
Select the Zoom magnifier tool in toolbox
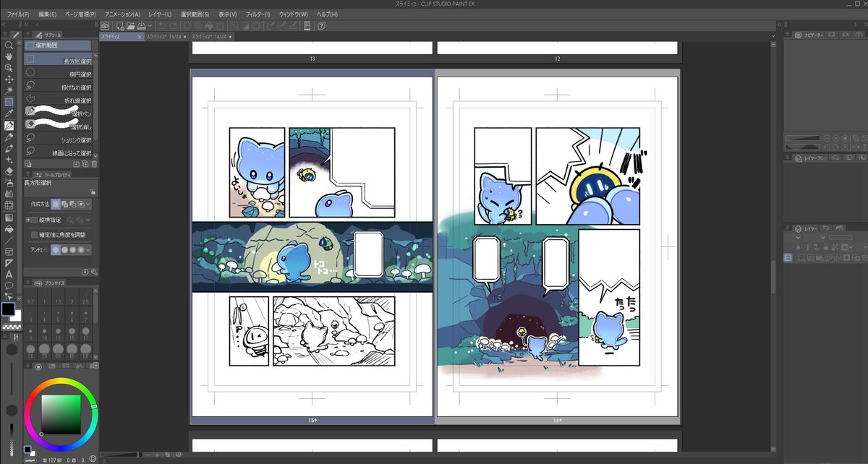[x=9, y=45]
